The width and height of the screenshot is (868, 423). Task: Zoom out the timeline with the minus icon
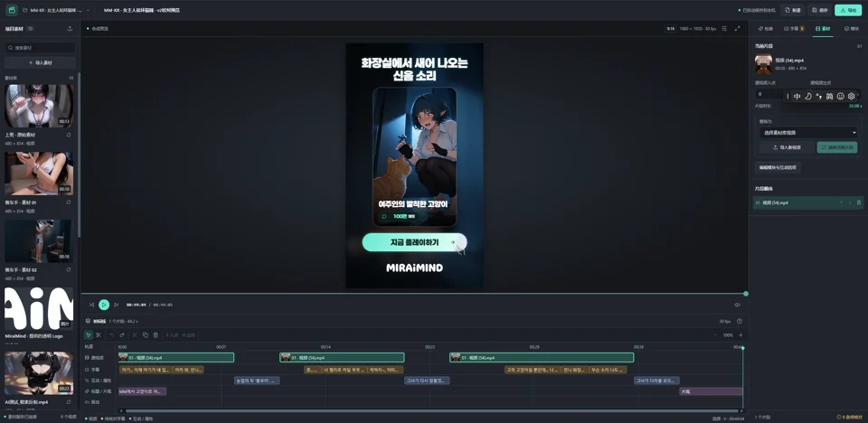[x=715, y=335]
